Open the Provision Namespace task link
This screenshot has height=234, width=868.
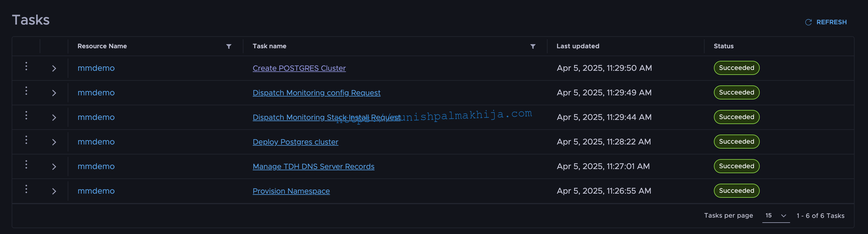[291, 191]
